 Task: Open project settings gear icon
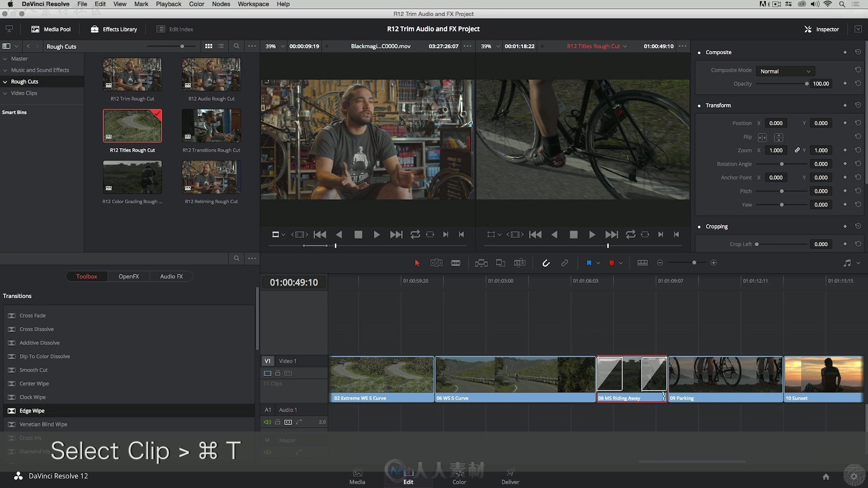[854, 476]
